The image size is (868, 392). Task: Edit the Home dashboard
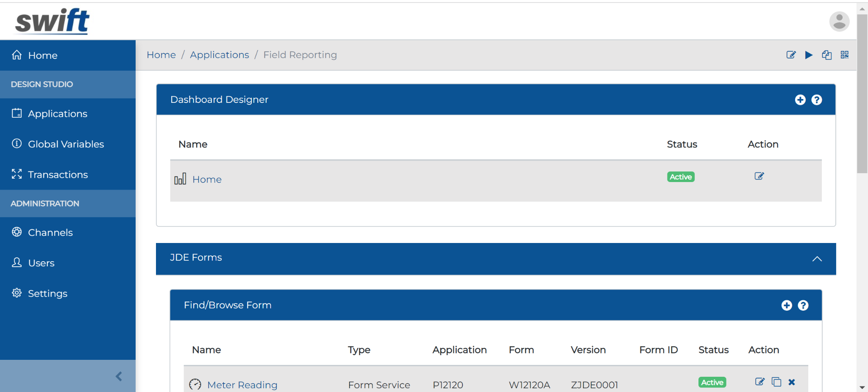[759, 176]
